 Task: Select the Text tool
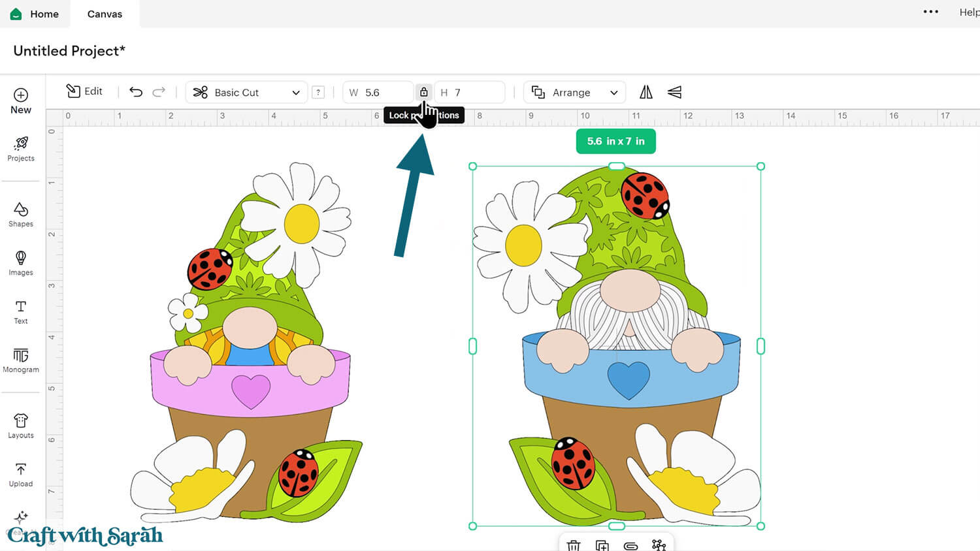(x=21, y=311)
